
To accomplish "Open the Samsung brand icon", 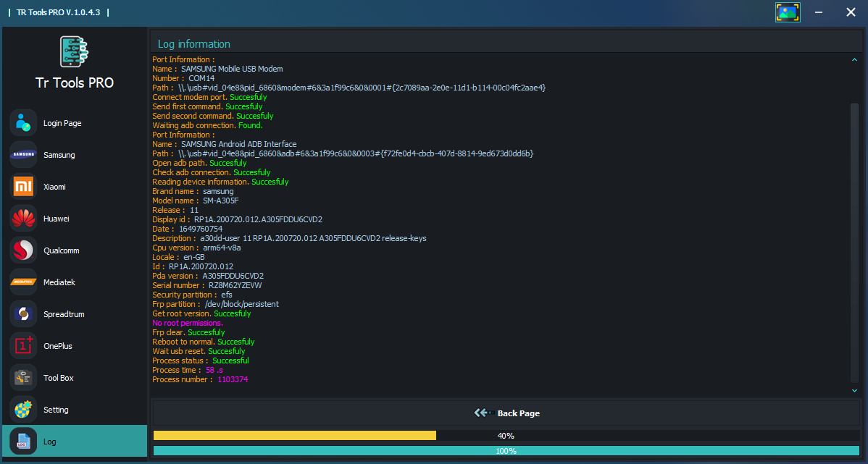I will click(23, 155).
